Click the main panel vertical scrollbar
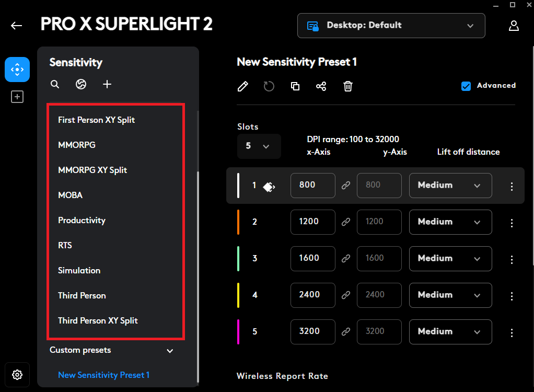The width and height of the screenshot is (534, 392). pos(532,155)
